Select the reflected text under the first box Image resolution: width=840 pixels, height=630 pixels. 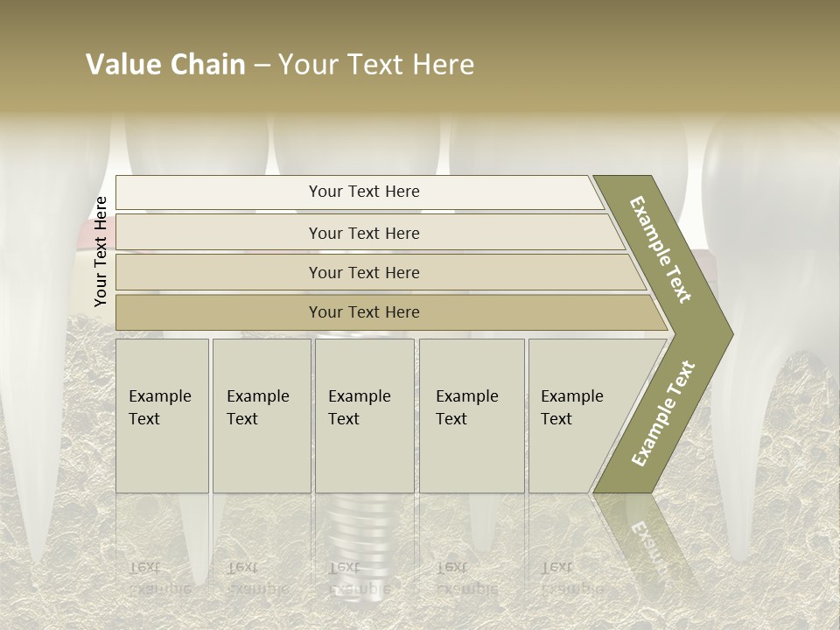[159, 577]
